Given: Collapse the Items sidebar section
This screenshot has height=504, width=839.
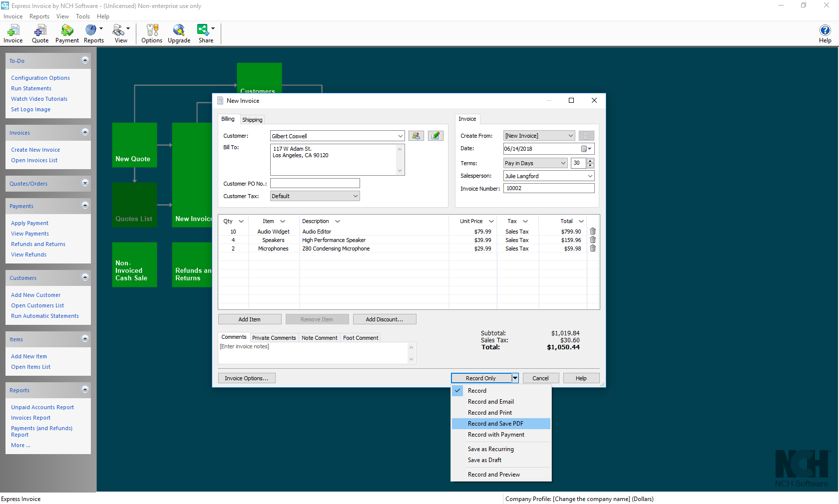Looking at the screenshot, I should [85, 339].
